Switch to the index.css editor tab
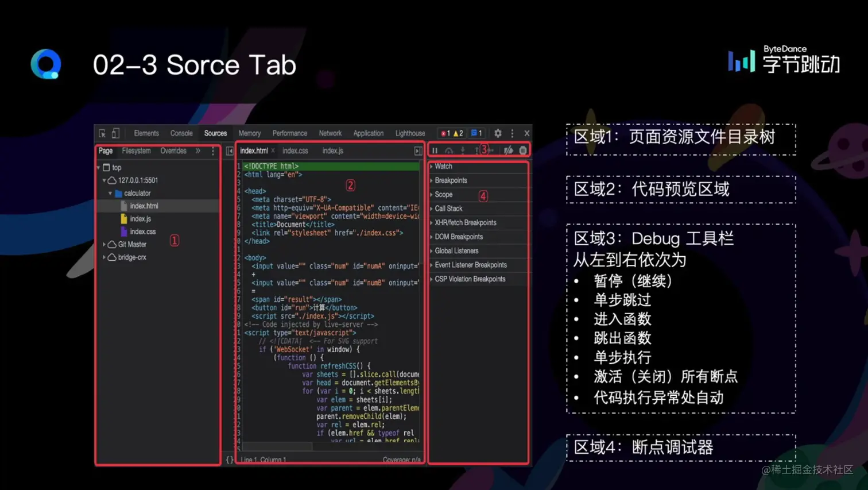The image size is (868, 490). (295, 151)
